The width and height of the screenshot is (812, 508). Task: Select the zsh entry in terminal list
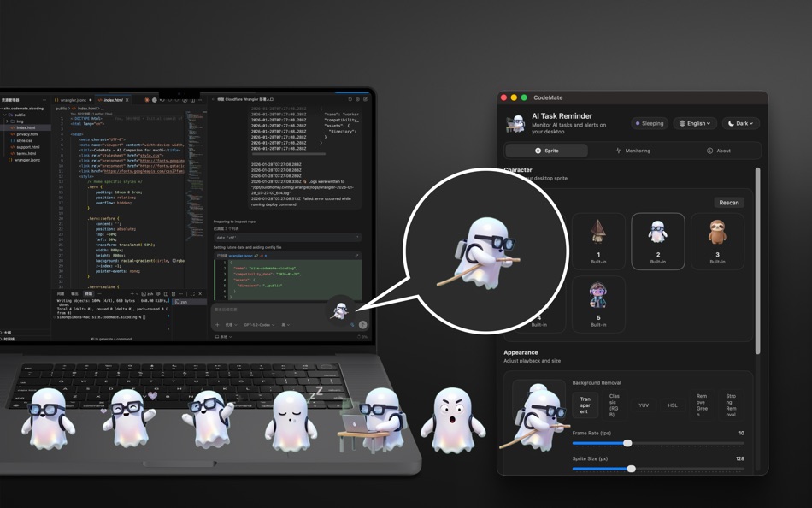(189, 302)
